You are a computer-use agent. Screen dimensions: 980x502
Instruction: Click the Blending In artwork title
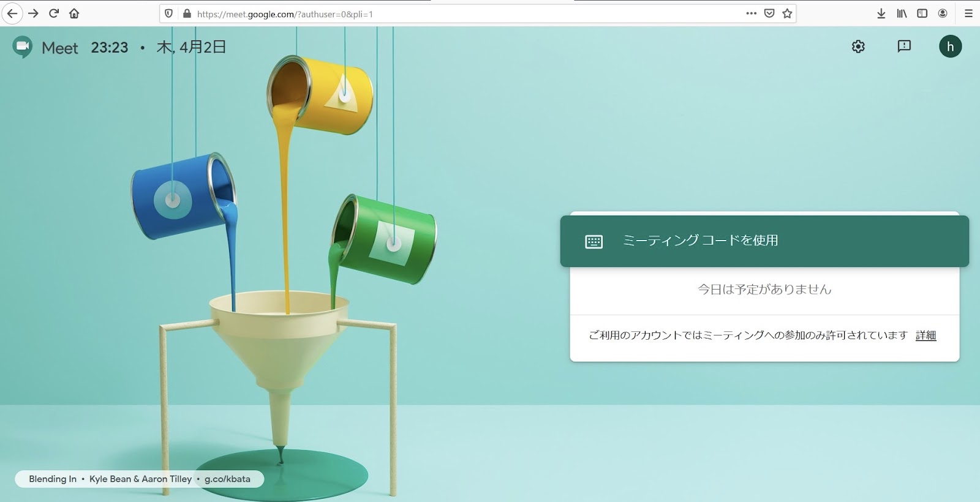(53, 479)
